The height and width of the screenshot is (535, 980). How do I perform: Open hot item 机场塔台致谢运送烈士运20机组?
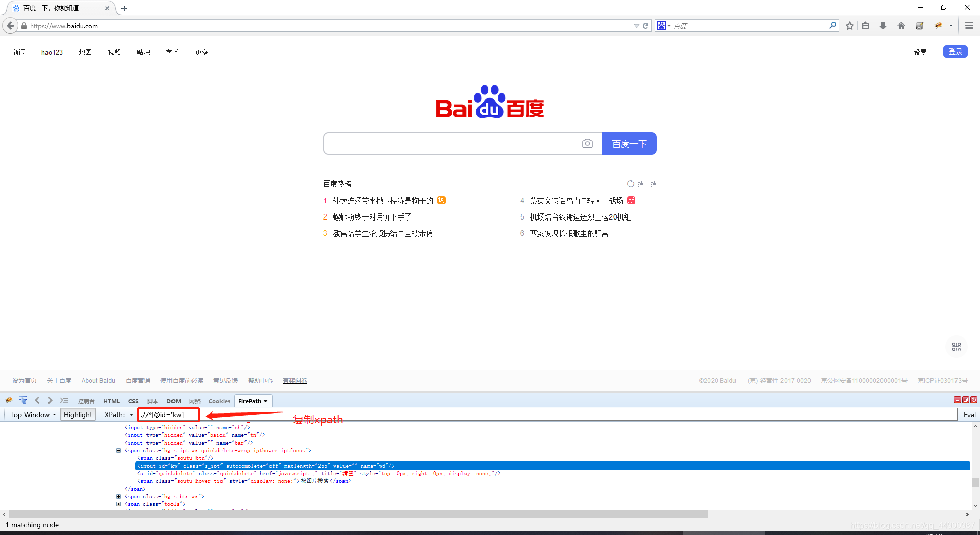580,217
